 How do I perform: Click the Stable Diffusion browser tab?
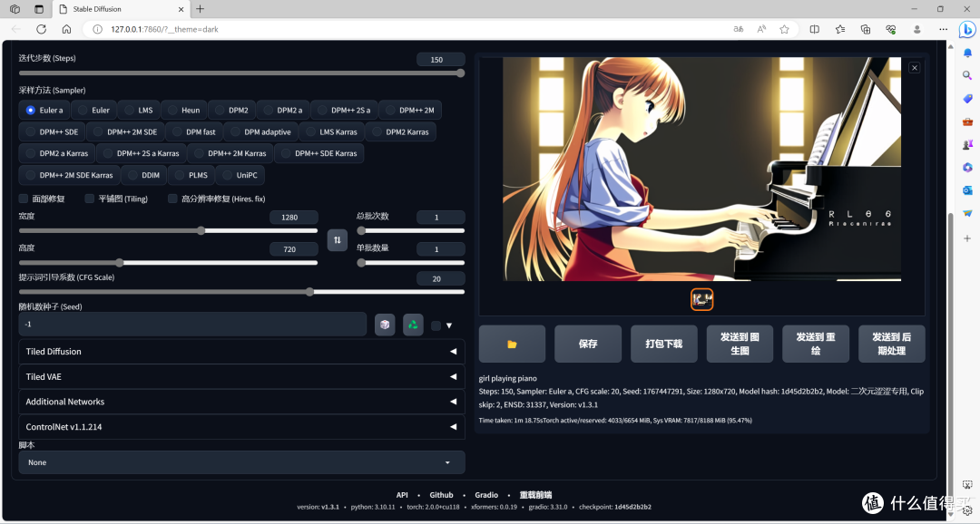(x=122, y=9)
